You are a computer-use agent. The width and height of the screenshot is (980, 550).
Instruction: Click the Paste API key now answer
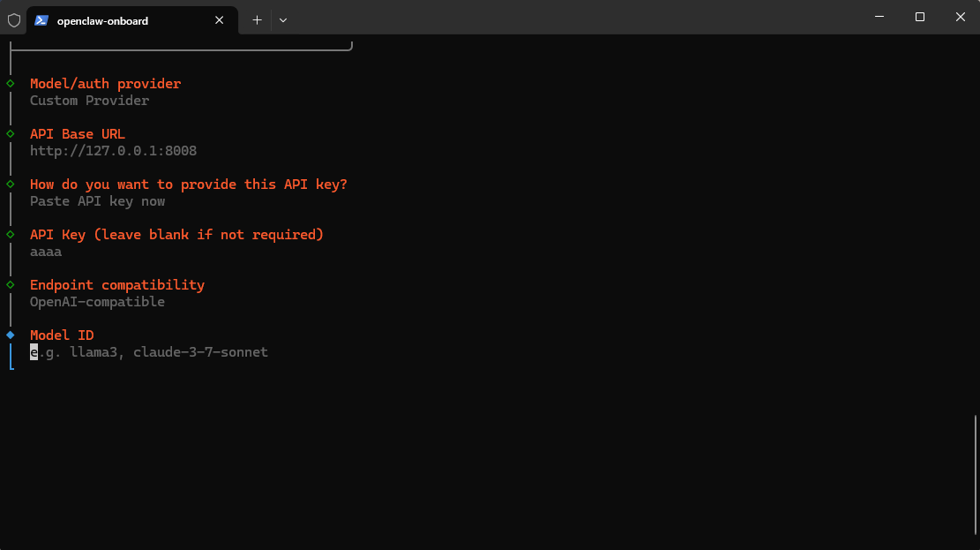point(97,201)
